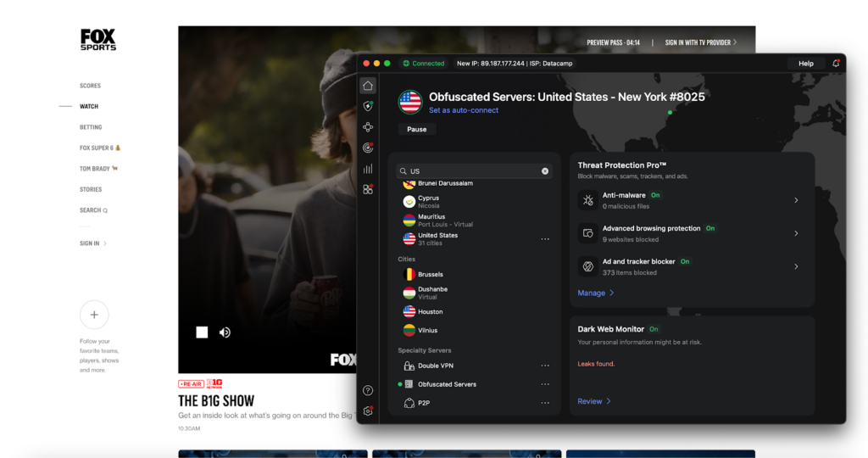Viewport: 868px width, 458px height.
Task: Click Set as auto-connect link
Action: 464,110
